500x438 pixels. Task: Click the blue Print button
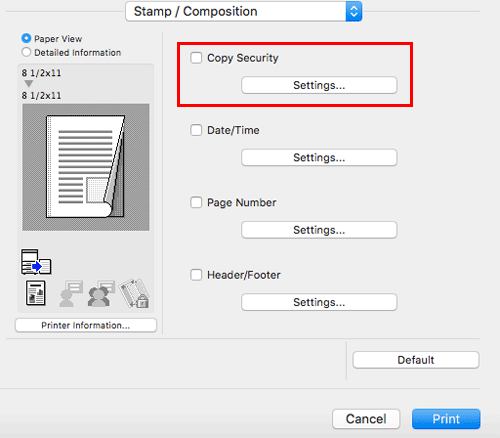pos(446,419)
